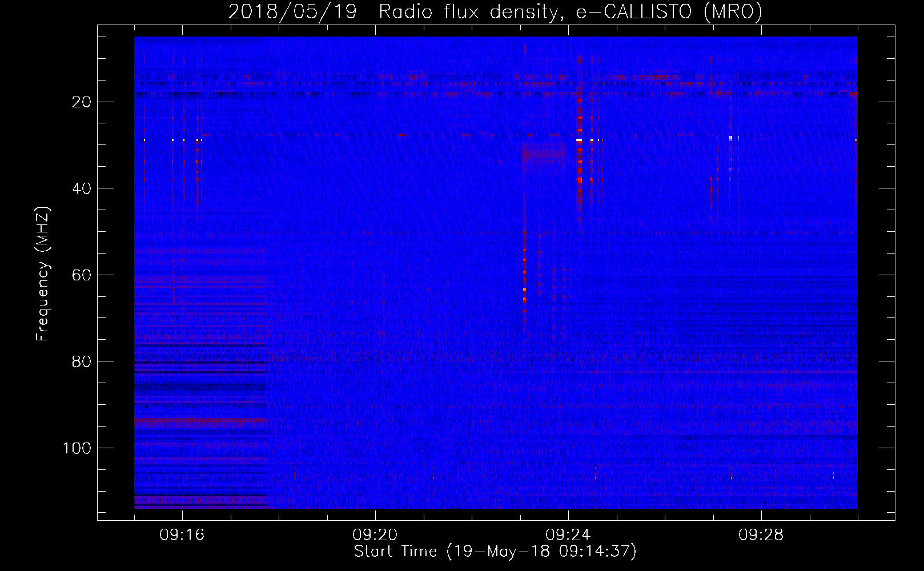The image size is (924, 571).
Task: Click the time tick label "09:20"
Action: click(375, 535)
